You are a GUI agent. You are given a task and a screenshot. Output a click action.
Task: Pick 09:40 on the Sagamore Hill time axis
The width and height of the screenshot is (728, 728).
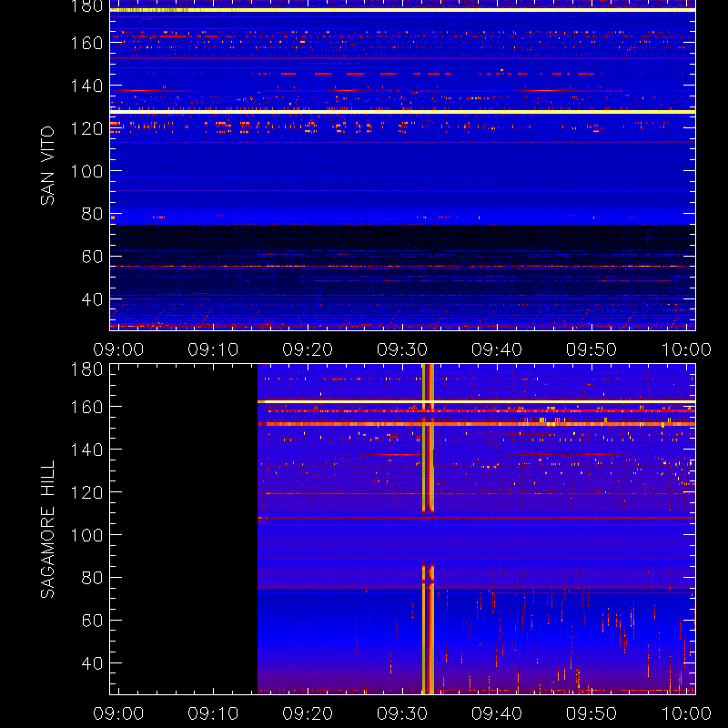[497, 713]
